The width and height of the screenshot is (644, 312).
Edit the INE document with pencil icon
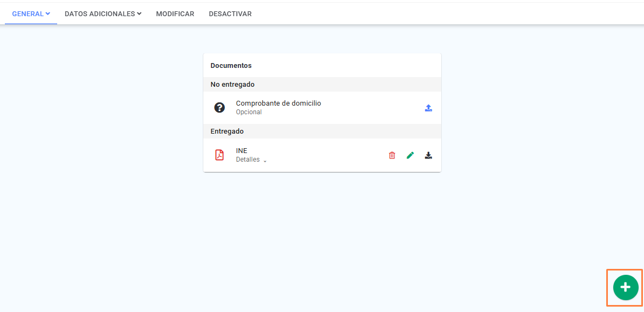[x=410, y=155]
